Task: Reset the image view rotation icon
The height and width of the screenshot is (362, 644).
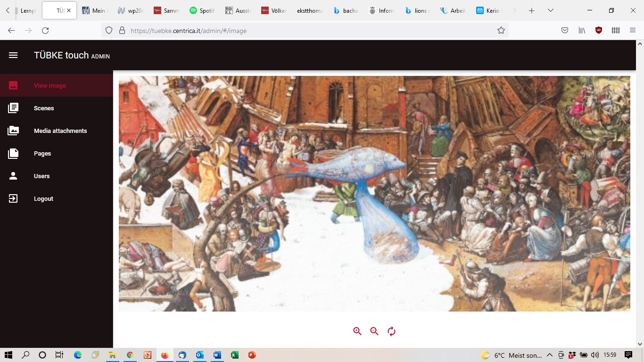Action: tap(391, 331)
